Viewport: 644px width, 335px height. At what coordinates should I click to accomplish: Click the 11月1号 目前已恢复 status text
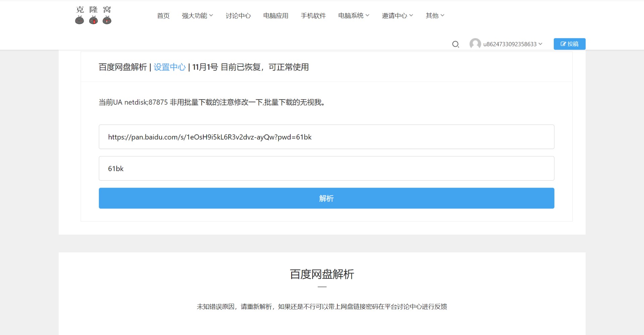[x=251, y=67]
